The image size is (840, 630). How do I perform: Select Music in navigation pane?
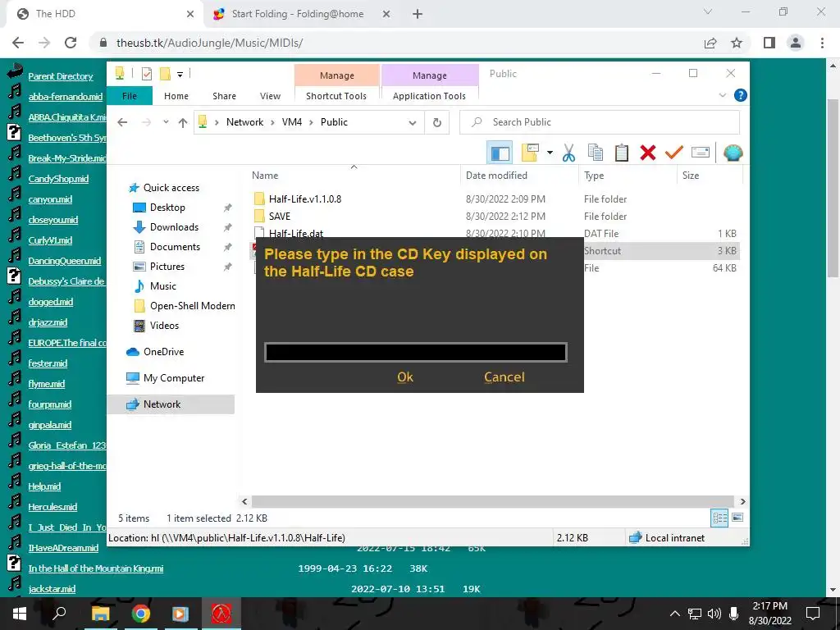(x=163, y=286)
